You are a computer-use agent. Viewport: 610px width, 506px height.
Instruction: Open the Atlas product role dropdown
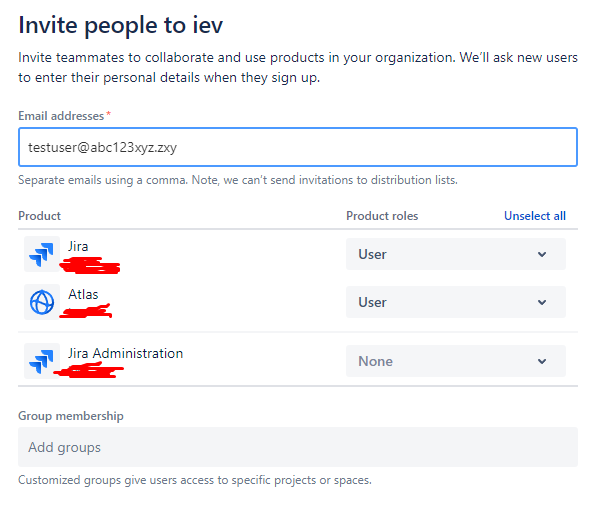coord(456,302)
